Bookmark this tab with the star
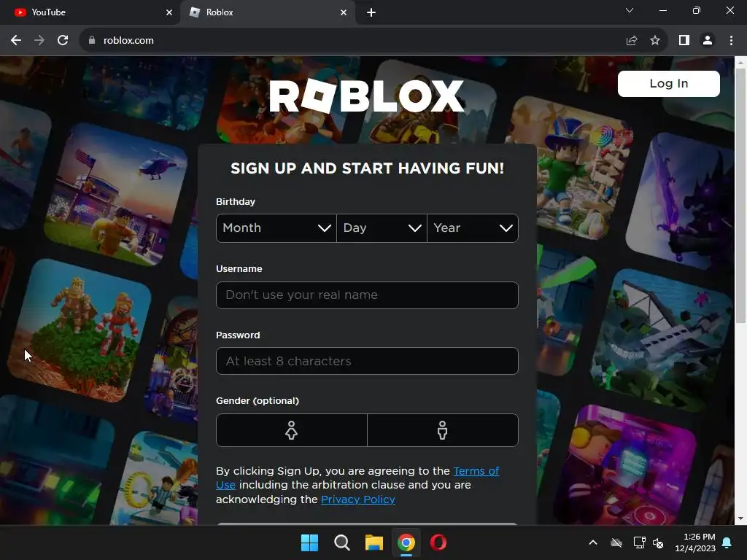Screen dimensions: 747x560 (655, 41)
